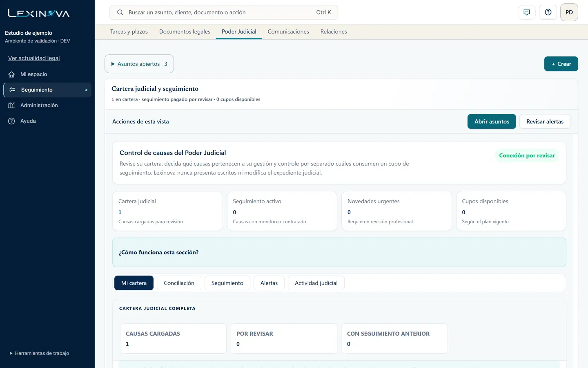Open the feedback message icon
Viewport: 588px width, 368px height.
point(527,12)
